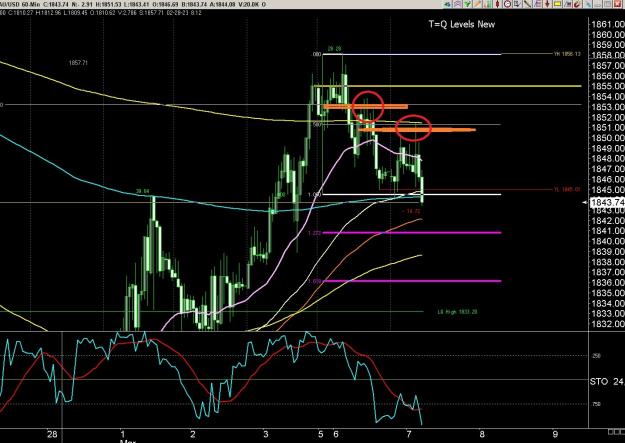Image resolution: width=625 pixels, height=443 pixels.
Task: Click the red clock timeframe icon
Action: coord(507,4)
